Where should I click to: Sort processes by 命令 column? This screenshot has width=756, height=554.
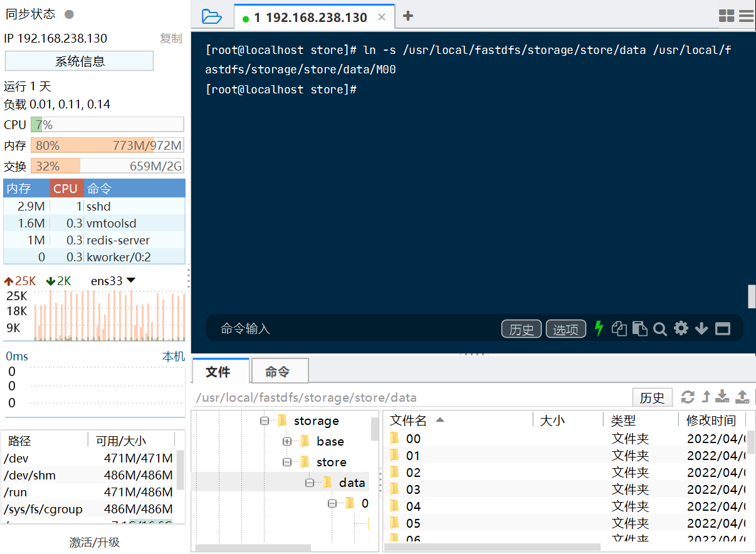[134, 188]
